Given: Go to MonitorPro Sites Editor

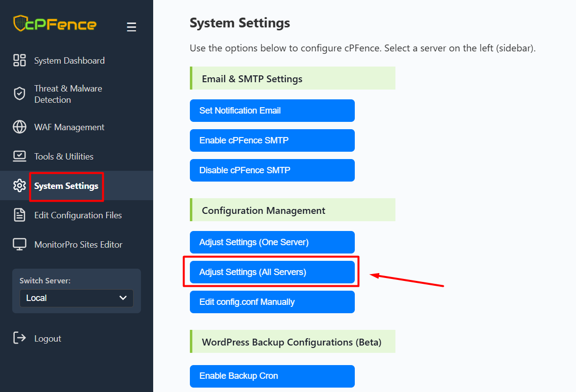Looking at the screenshot, I should pyautogui.click(x=78, y=245).
